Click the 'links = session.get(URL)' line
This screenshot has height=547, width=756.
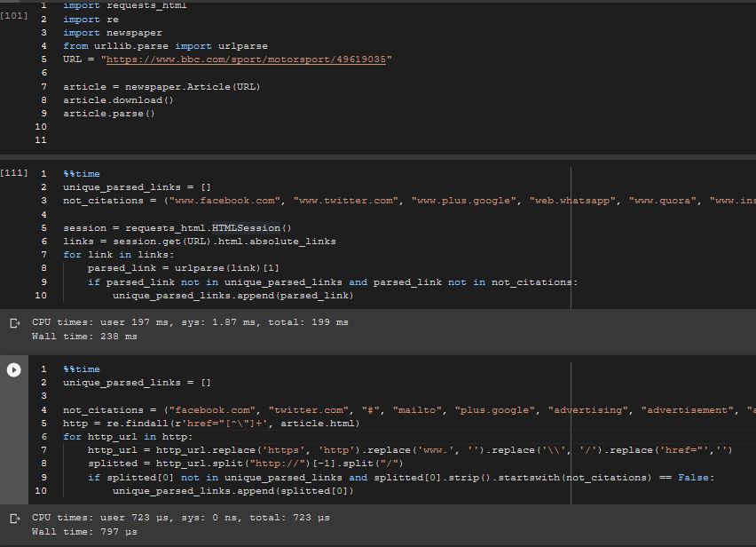(x=200, y=242)
